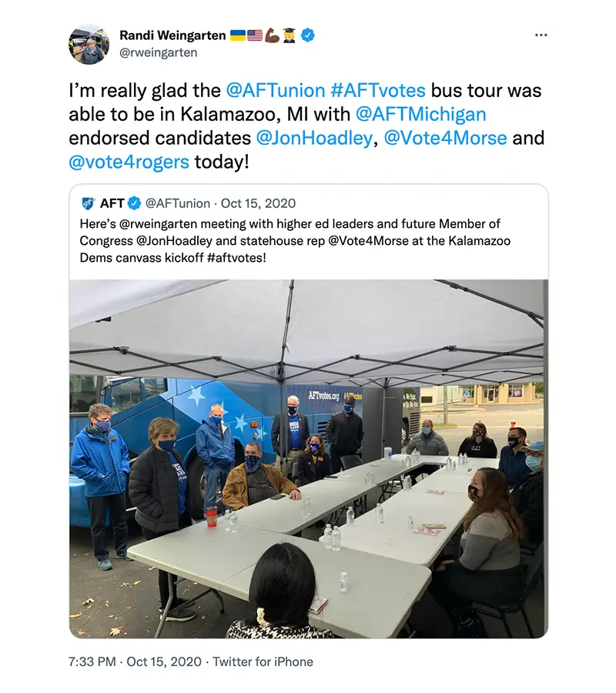Click the Oct 15, 2020 date in the quoted tweet header
Image resolution: width=616 pixels, height=693 pixels.
(x=258, y=203)
